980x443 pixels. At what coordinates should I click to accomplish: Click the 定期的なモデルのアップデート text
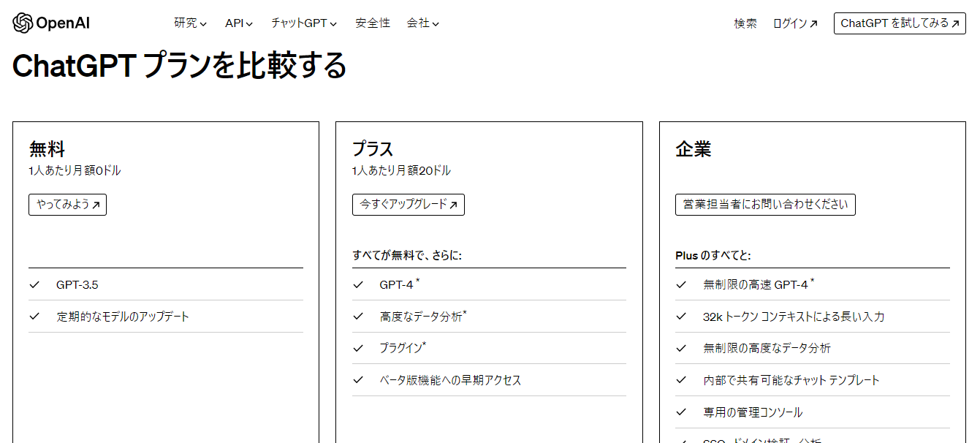123,317
